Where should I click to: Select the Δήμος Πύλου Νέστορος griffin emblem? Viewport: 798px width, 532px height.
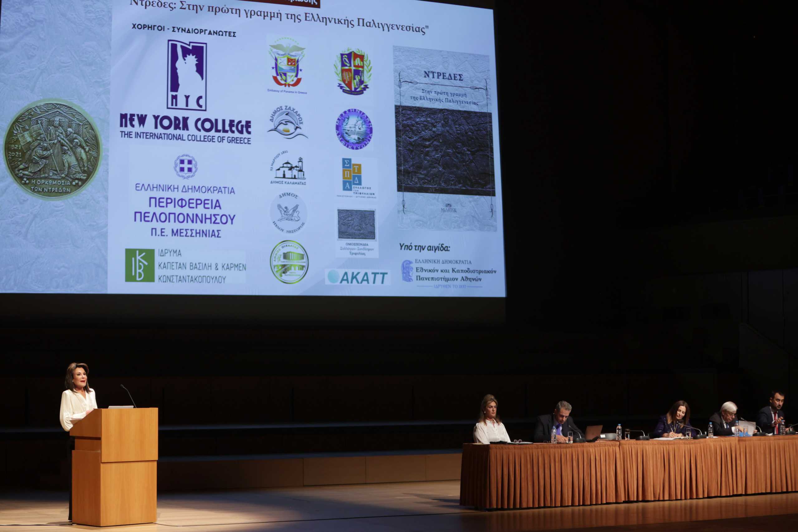pyautogui.click(x=288, y=213)
